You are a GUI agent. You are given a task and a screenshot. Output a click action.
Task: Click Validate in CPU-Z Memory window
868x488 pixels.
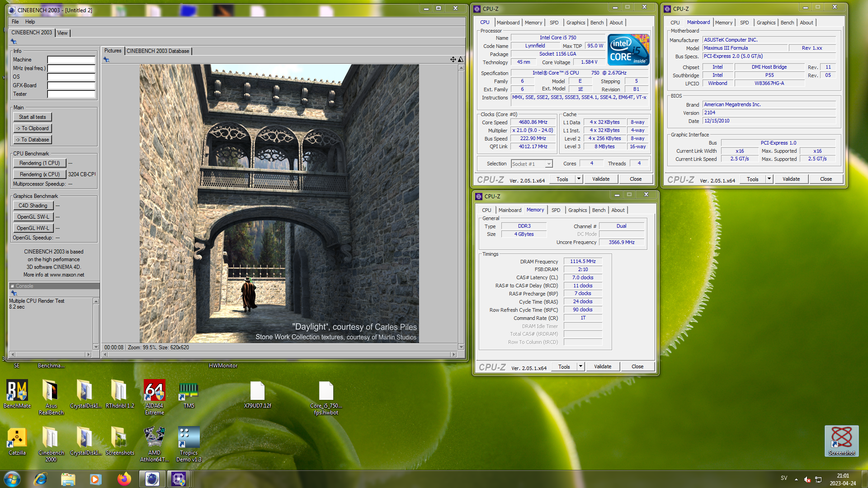[603, 366]
